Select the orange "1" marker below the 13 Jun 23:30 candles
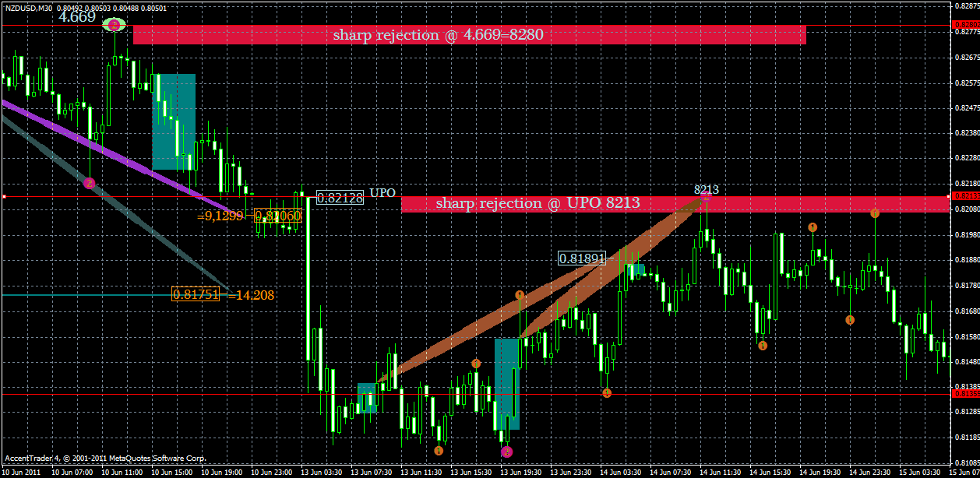980x478 pixels. click(x=608, y=392)
